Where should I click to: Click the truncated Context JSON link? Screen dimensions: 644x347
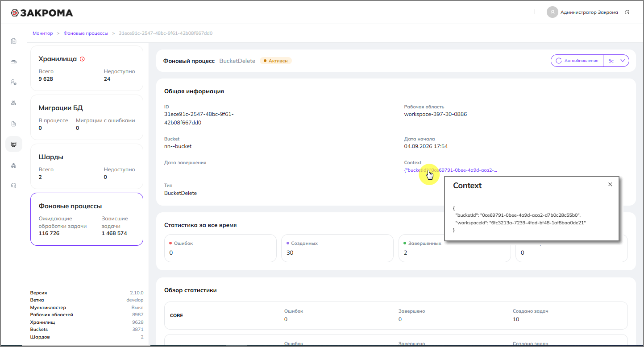pyautogui.click(x=450, y=170)
